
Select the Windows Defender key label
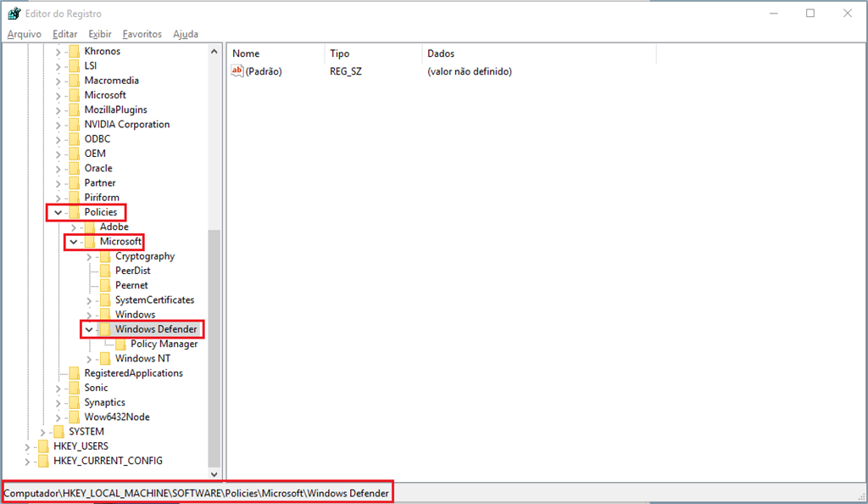click(x=156, y=329)
